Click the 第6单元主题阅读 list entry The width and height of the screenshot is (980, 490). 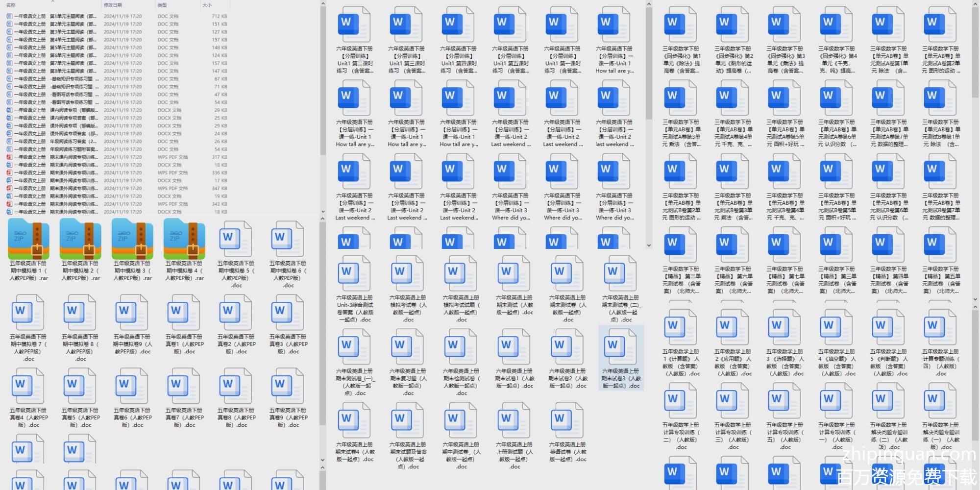pos(117,55)
